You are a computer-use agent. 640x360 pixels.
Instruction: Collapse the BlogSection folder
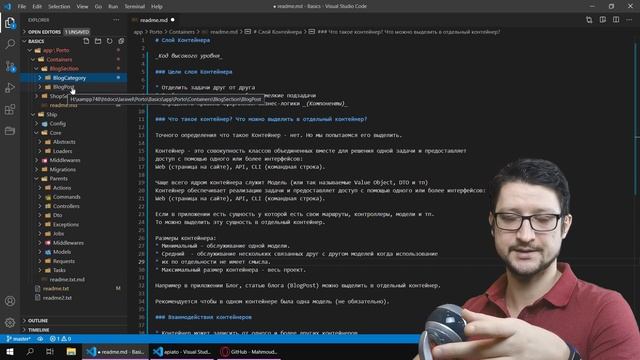(x=36, y=69)
